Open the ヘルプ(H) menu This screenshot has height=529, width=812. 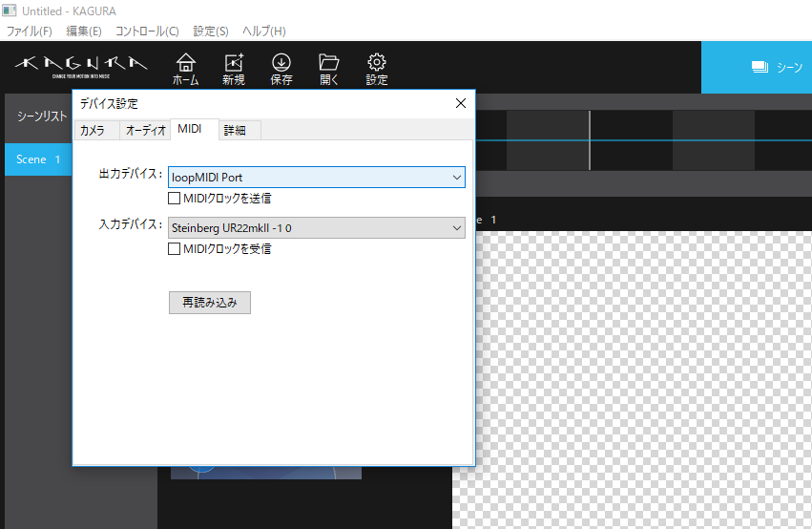pos(264,32)
